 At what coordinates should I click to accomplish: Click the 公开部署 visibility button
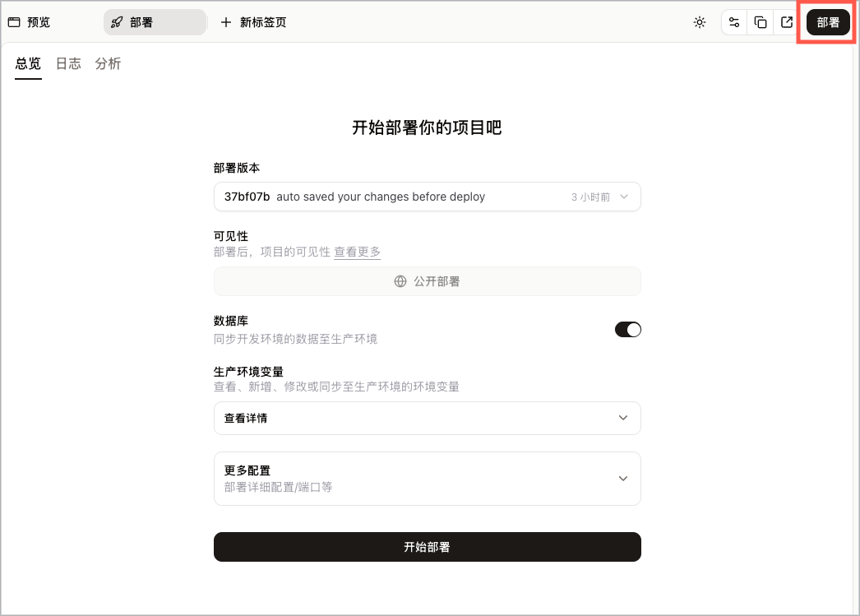(428, 281)
